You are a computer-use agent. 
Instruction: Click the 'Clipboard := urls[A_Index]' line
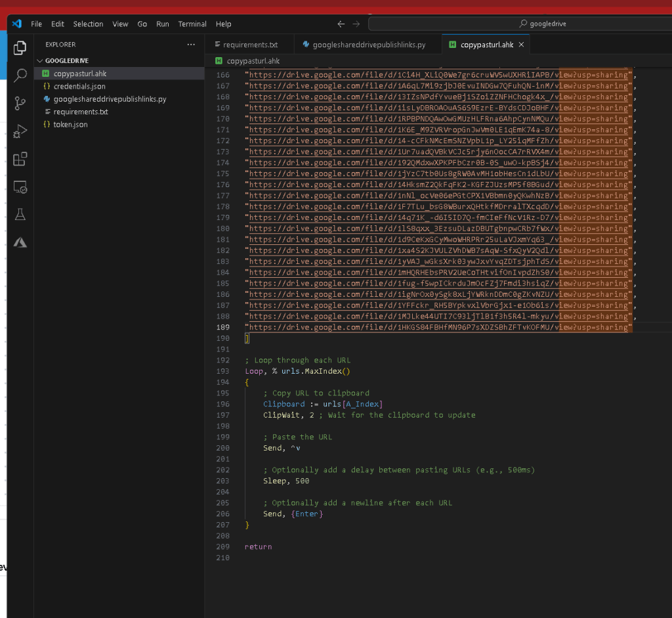[x=323, y=404]
